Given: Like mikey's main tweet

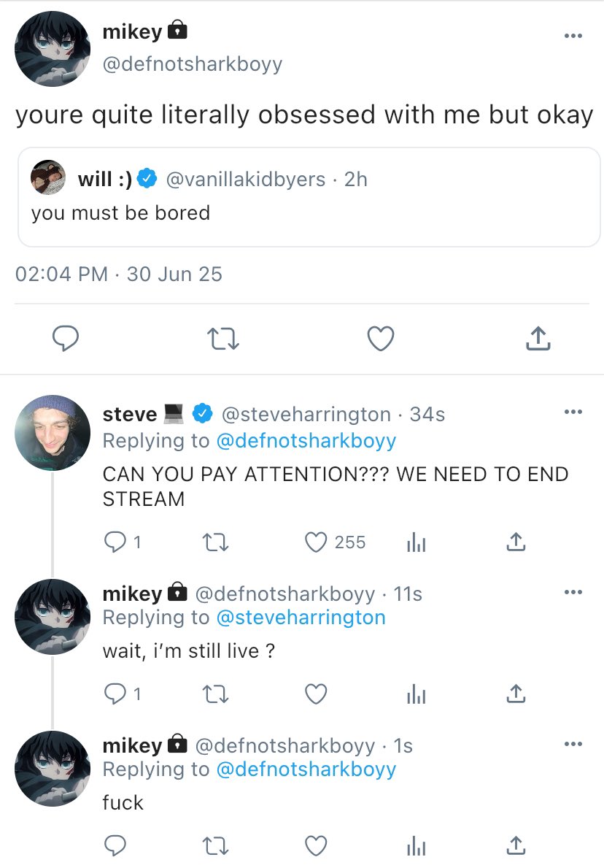Looking at the screenshot, I should tap(380, 338).
